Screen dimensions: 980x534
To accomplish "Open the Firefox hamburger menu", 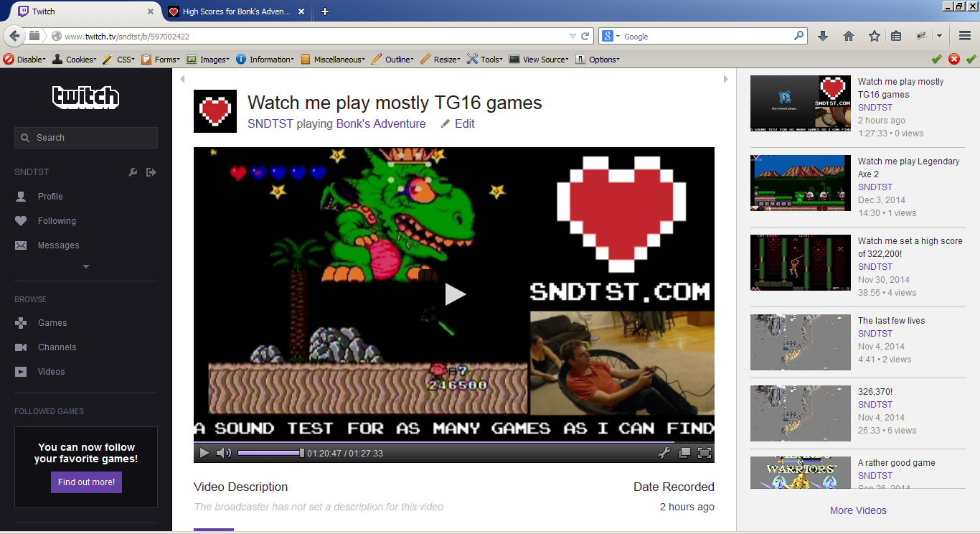I will [x=965, y=36].
